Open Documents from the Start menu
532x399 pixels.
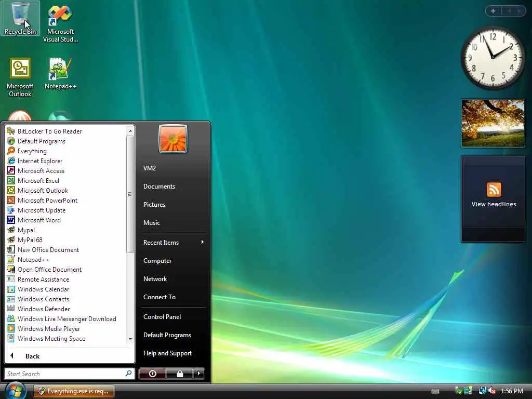pyautogui.click(x=159, y=187)
